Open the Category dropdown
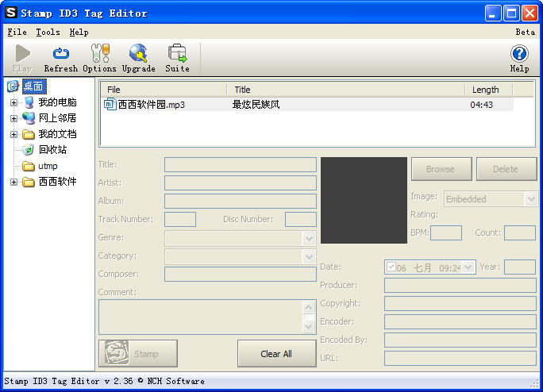The image size is (543, 392). coord(309,256)
